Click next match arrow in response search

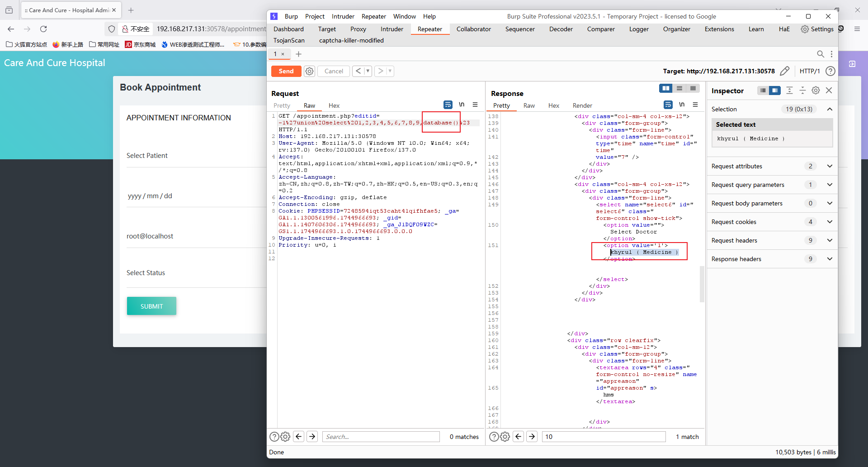coord(532,437)
